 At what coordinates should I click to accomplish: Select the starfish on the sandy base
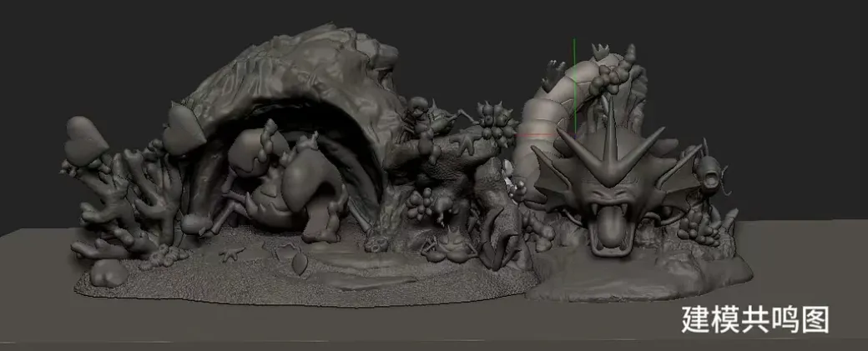(232, 253)
